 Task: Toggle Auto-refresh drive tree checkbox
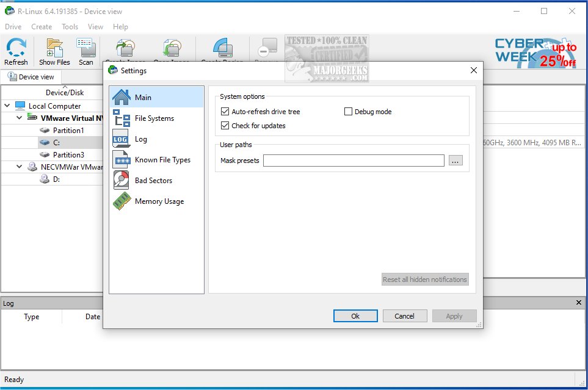[225, 111]
